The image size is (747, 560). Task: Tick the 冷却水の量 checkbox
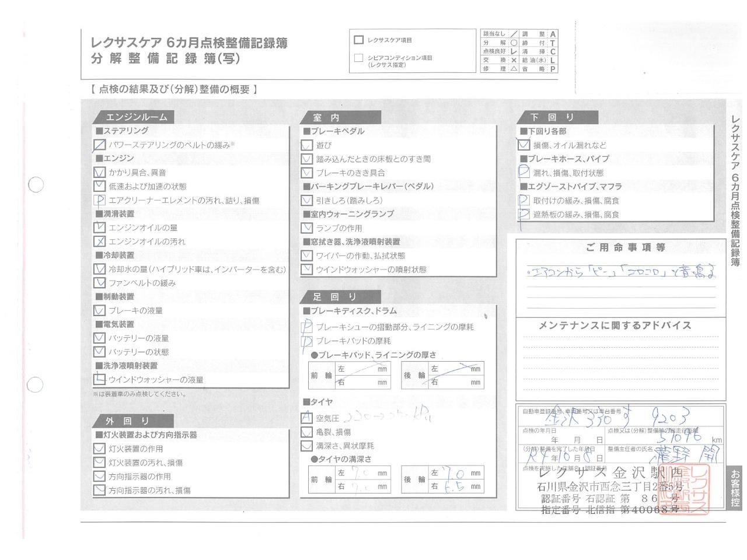coord(100,269)
